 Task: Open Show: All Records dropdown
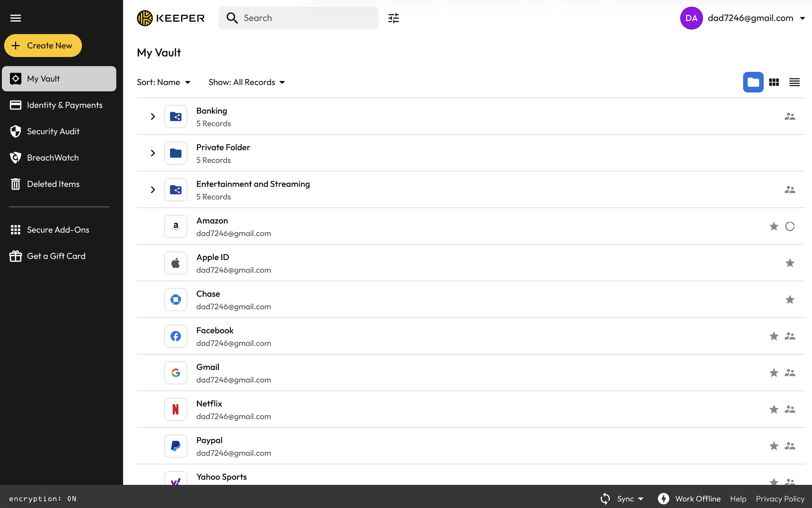[246, 82]
